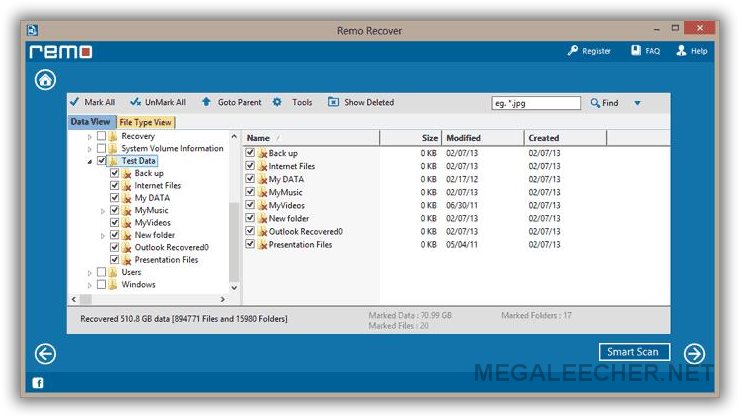Switch to the Data View tab
Screen dimensions: 740x418
click(90, 122)
